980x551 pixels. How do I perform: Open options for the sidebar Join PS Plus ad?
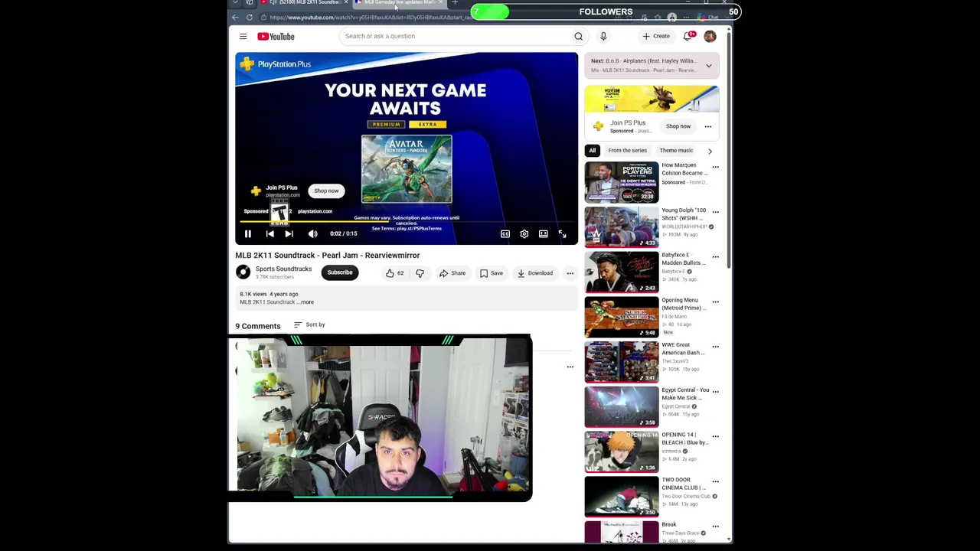pyautogui.click(x=707, y=127)
